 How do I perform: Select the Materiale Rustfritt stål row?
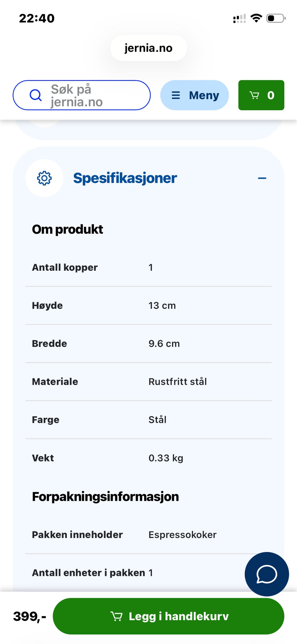[x=148, y=382]
